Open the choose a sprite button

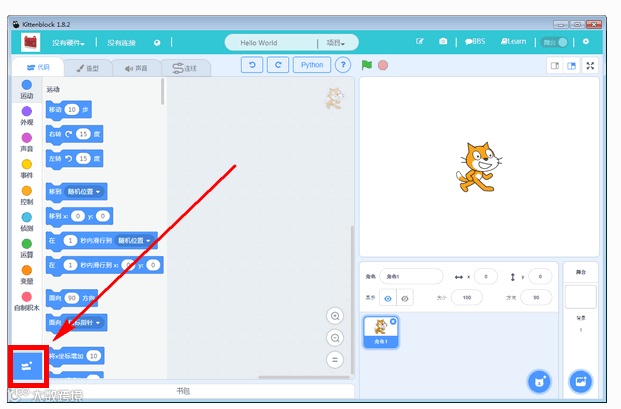click(x=539, y=382)
